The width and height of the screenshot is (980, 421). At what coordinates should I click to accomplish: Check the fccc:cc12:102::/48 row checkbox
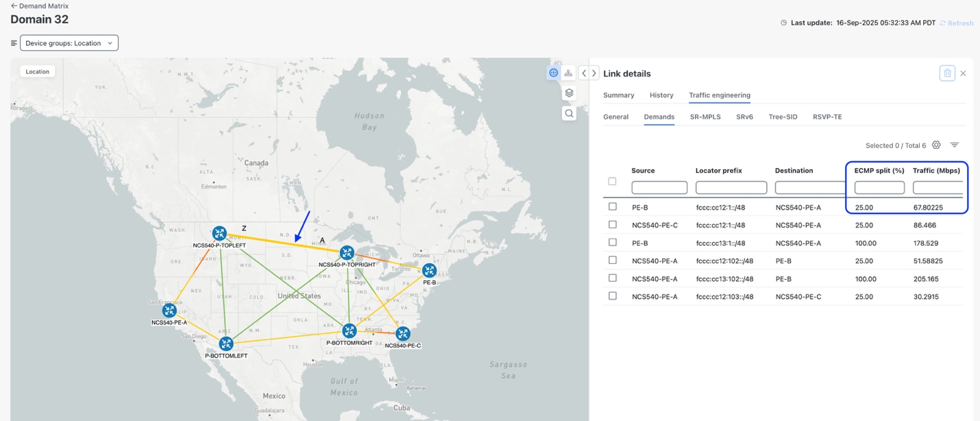(x=613, y=260)
